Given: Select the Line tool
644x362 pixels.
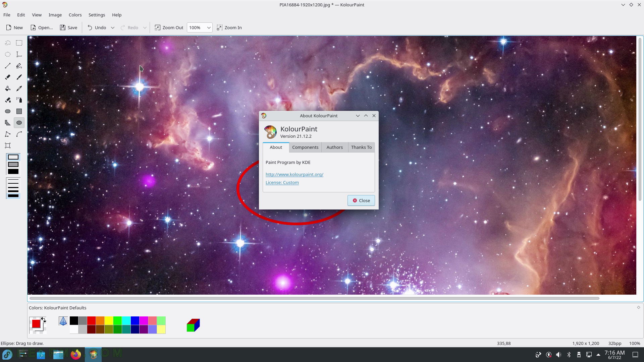Looking at the screenshot, I should [x=8, y=66].
